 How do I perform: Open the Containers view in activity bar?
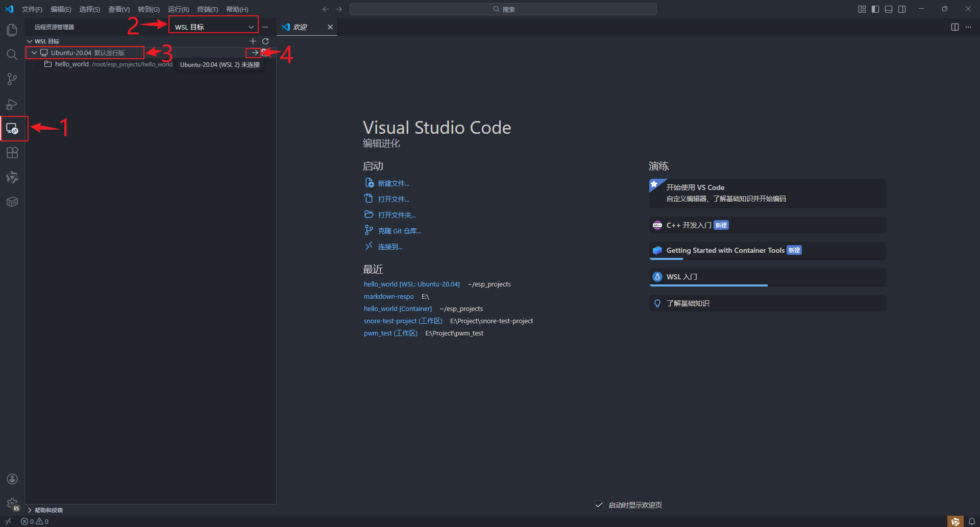click(12, 202)
